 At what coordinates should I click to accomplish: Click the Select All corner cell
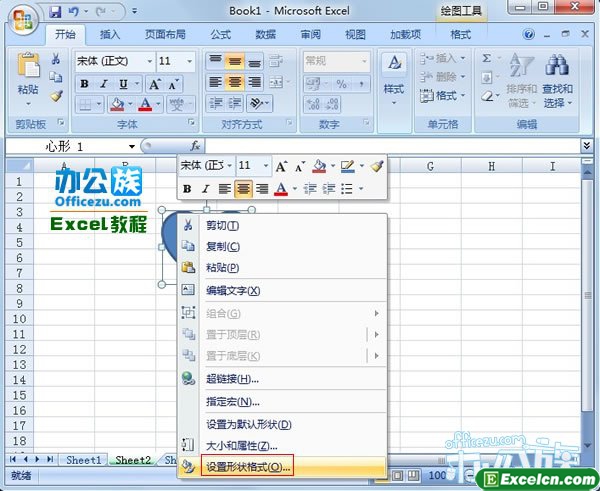(20, 166)
